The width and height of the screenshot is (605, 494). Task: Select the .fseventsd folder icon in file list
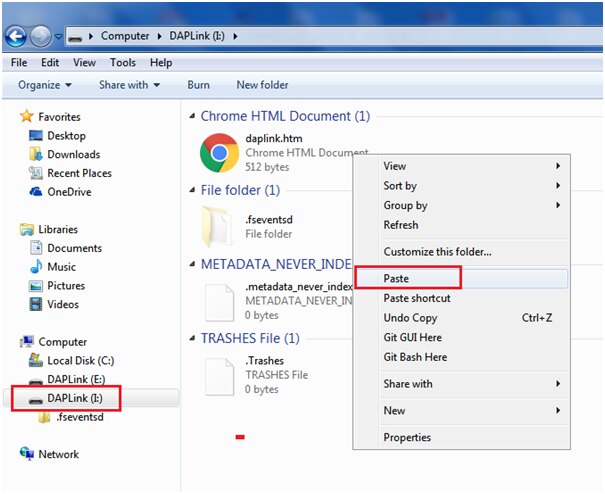click(219, 226)
